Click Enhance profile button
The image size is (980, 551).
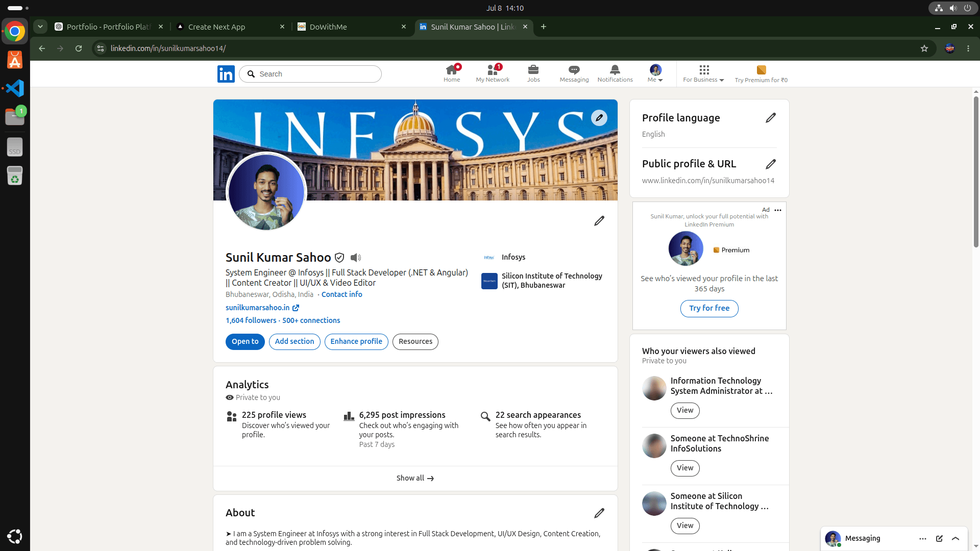pyautogui.click(x=356, y=342)
